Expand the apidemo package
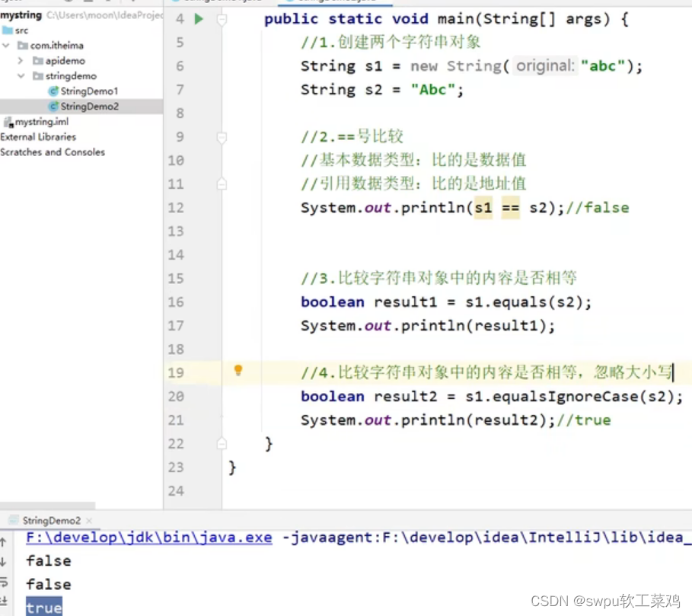This screenshot has height=616, width=692. (21, 60)
